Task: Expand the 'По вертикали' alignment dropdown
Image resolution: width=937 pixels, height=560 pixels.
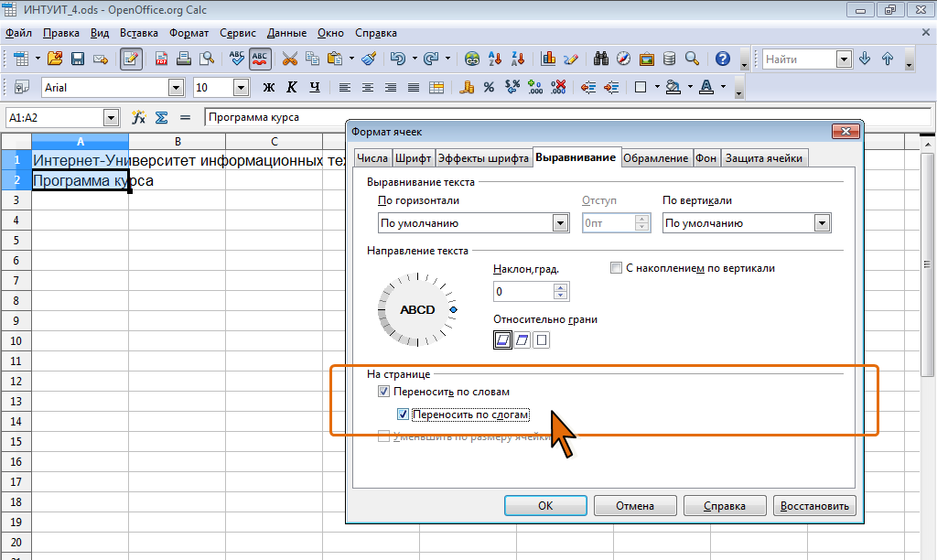Action: point(823,223)
